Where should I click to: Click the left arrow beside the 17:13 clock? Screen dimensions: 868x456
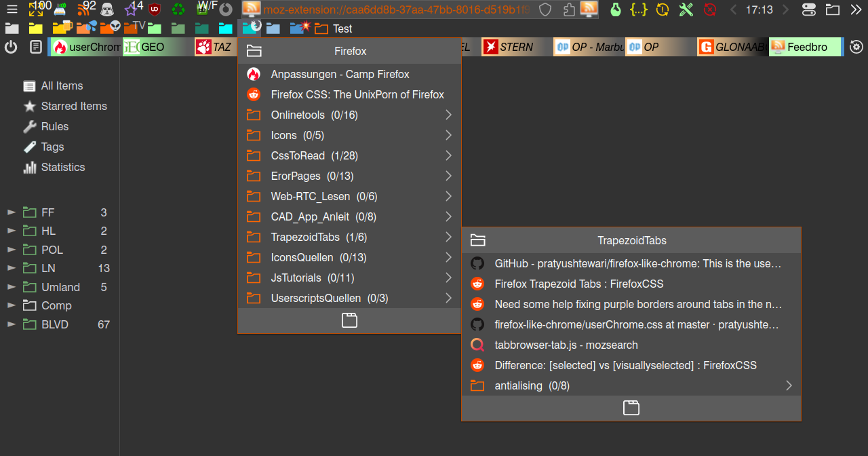point(733,9)
